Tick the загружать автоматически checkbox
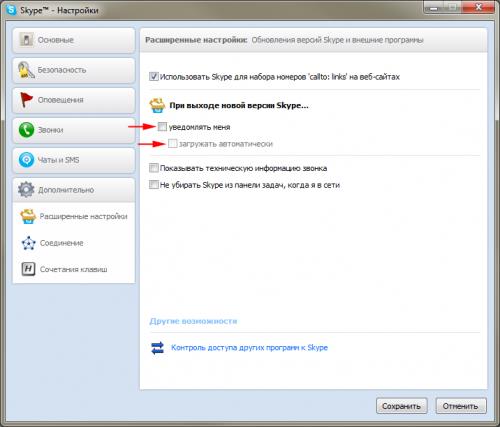 point(172,144)
